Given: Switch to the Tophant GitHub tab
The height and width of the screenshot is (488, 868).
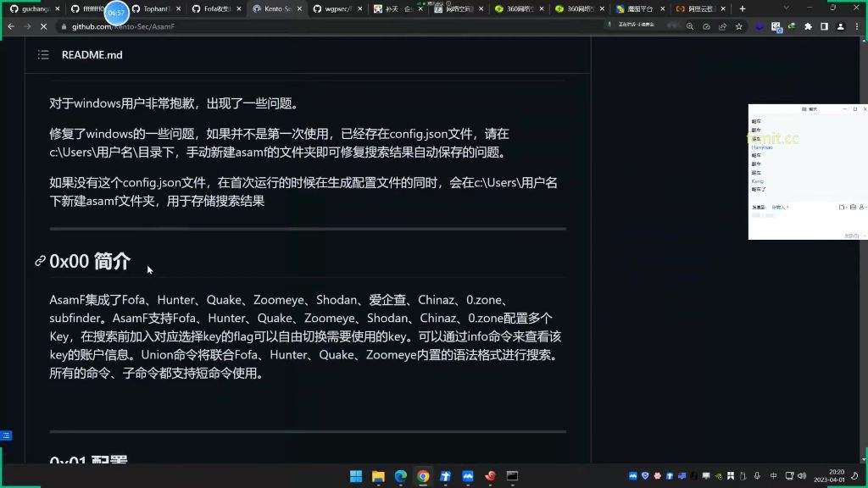Looking at the screenshot, I should coord(157,8).
